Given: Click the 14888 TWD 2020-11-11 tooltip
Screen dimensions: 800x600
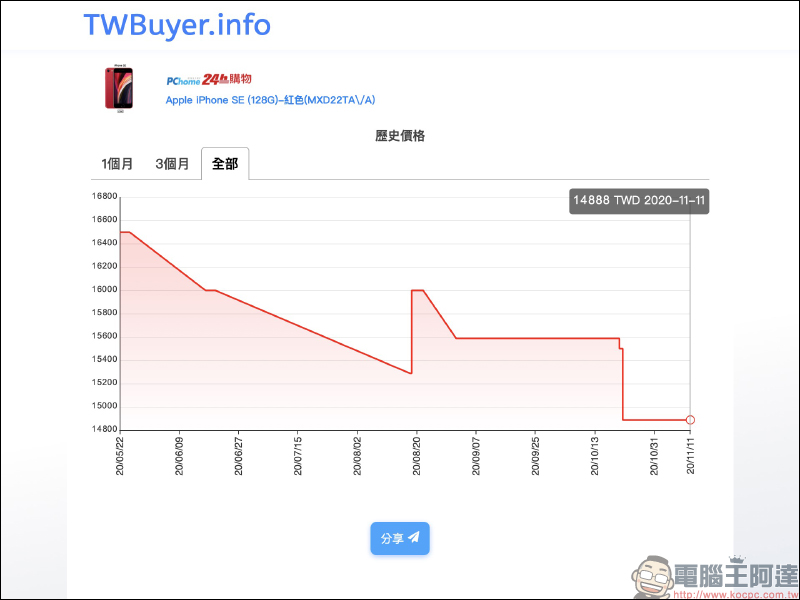Looking at the screenshot, I should click(639, 201).
